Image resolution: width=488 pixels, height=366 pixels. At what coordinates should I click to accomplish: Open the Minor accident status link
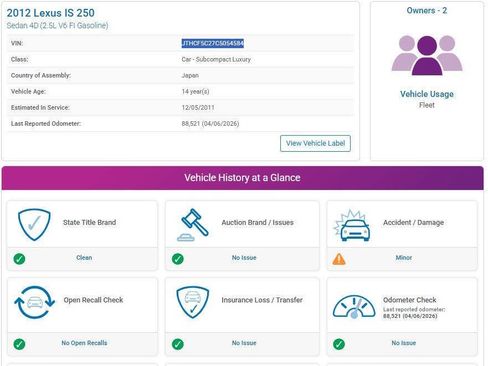[x=404, y=258]
